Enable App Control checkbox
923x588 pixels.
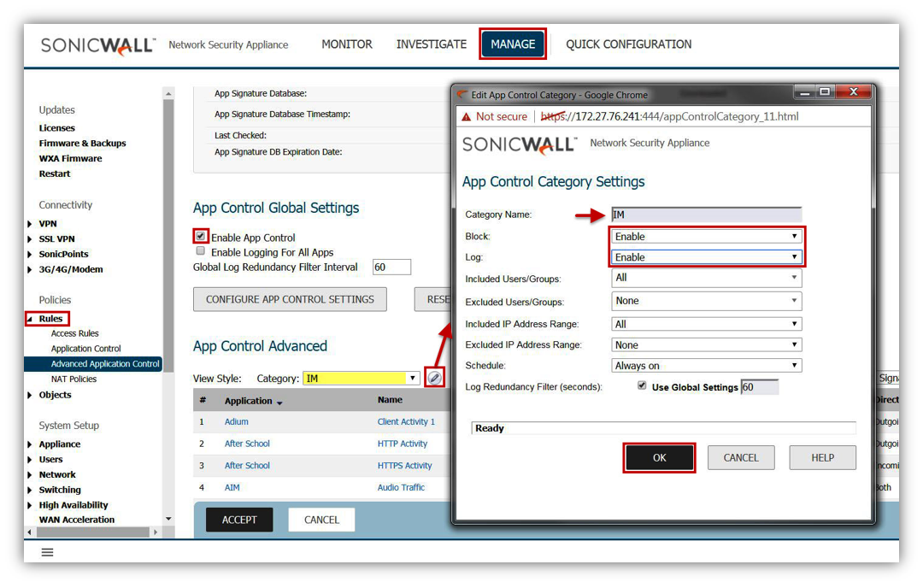coord(201,237)
